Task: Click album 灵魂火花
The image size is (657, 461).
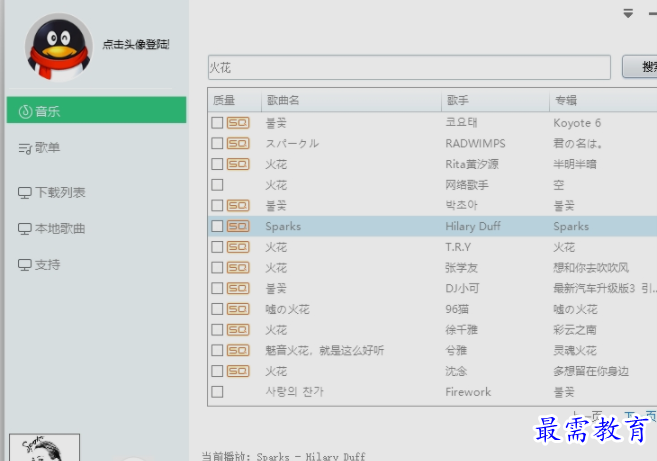Action: click(575, 350)
